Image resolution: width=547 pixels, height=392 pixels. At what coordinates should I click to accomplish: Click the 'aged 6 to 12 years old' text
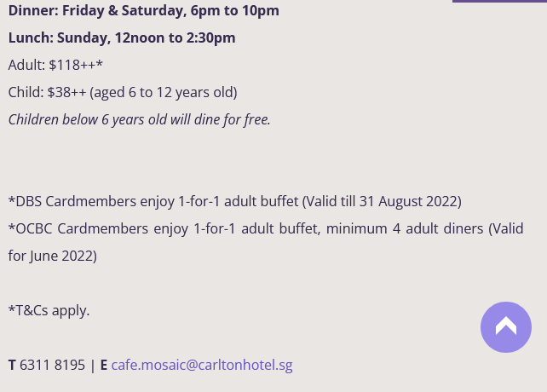[x=164, y=92]
